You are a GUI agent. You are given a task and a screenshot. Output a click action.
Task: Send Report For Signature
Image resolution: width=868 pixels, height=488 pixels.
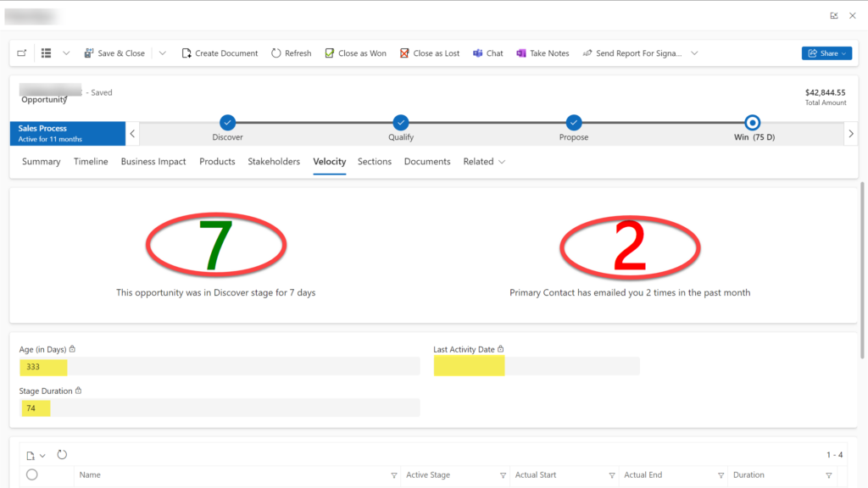pos(632,53)
